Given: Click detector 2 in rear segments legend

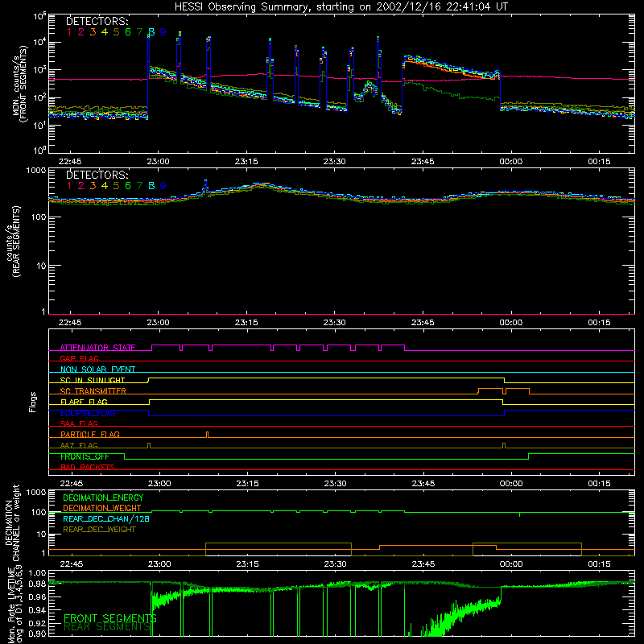Looking at the screenshot, I should 81,186.
